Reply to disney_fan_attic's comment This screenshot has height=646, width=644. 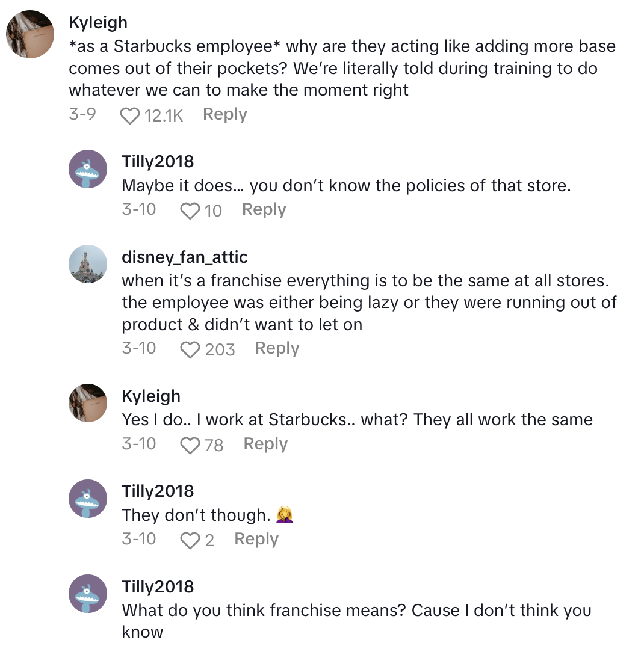pyautogui.click(x=277, y=348)
